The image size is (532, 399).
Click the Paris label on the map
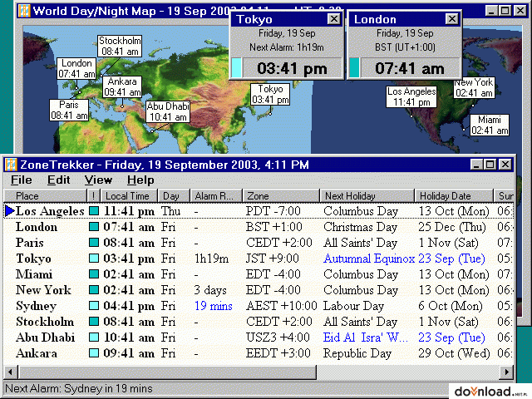(69, 110)
